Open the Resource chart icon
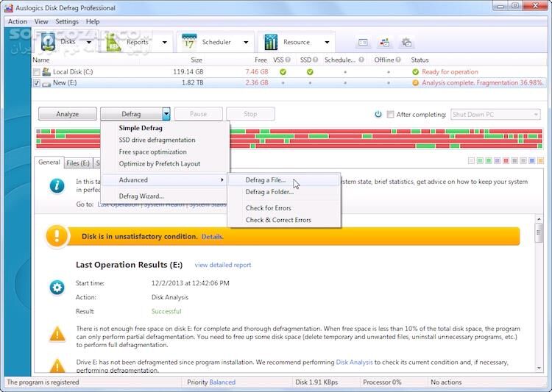This screenshot has width=552, height=392. click(x=270, y=42)
